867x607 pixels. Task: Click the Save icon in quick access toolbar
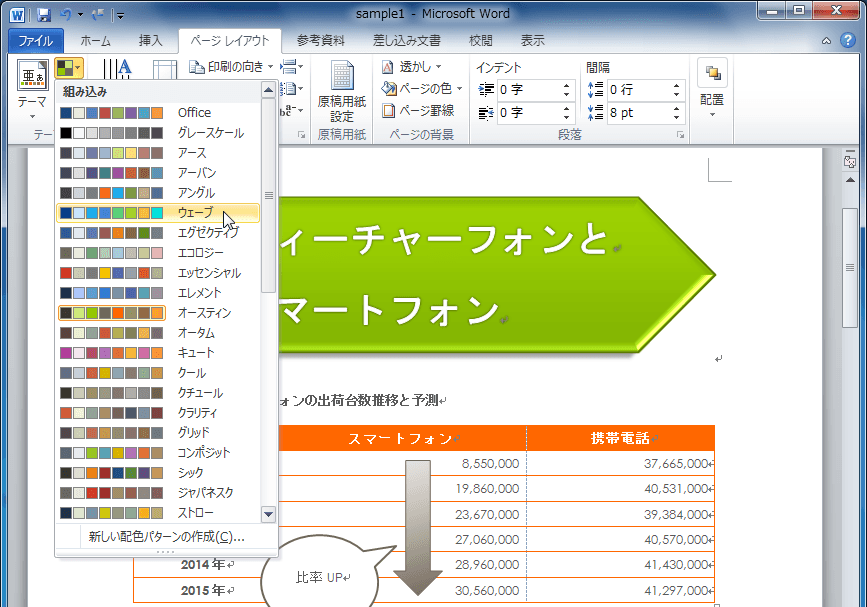click(x=44, y=15)
